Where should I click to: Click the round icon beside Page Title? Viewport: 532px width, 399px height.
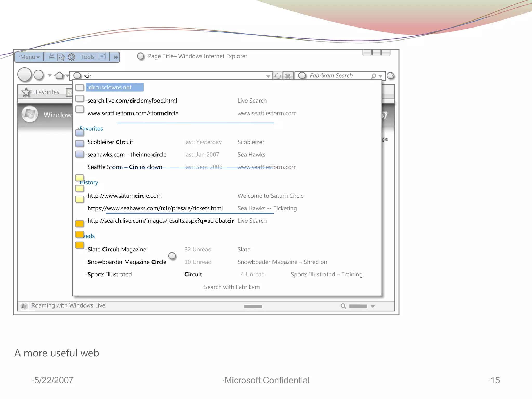141,56
